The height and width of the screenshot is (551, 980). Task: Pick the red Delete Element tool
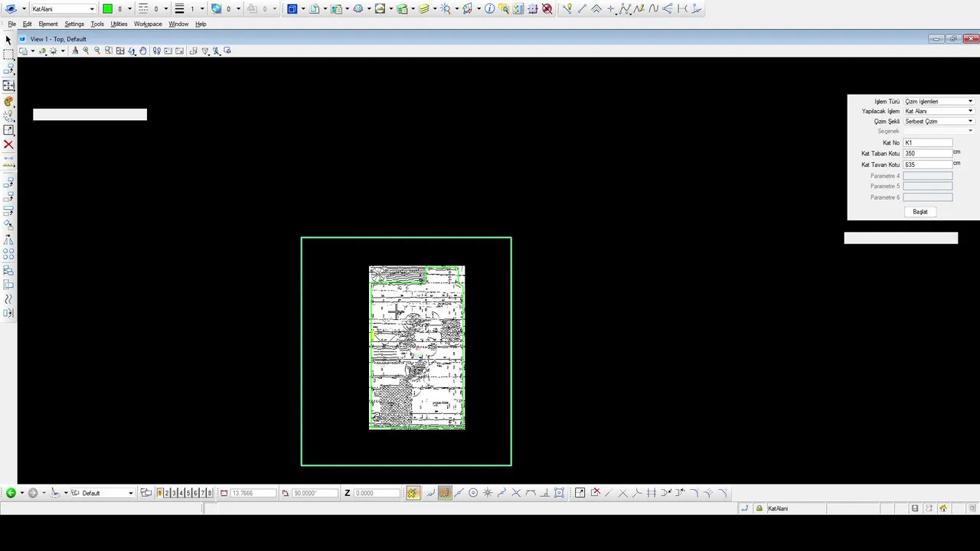8,145
